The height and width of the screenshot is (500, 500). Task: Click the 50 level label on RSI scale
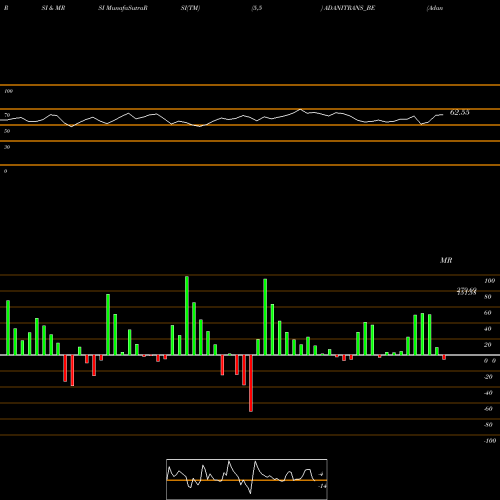(7, 131)
